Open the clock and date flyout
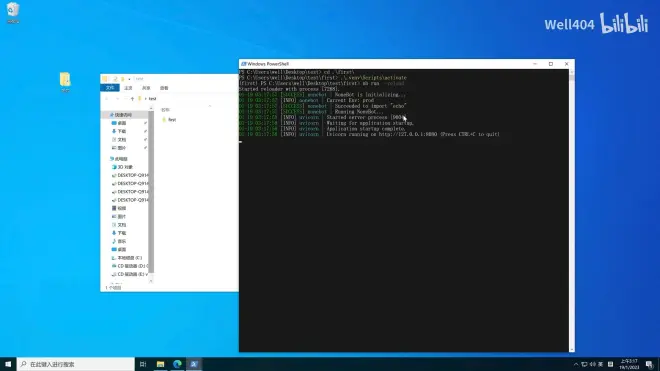 pos(629,364)
